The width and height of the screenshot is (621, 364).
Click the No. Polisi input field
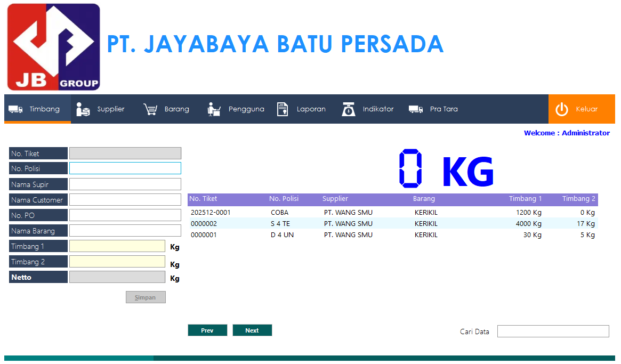(x=125, y=168)
